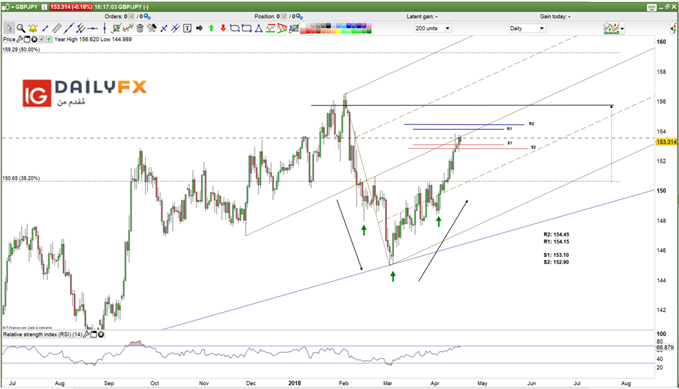Select the vertical line tool

104,28
